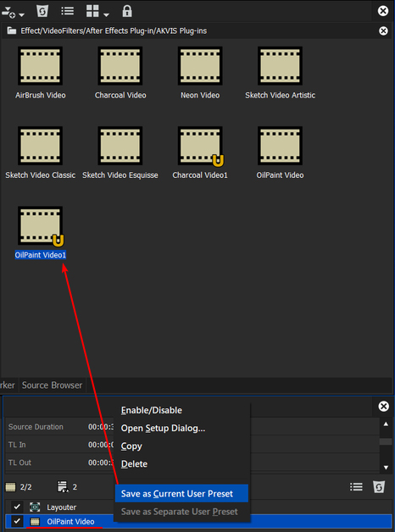
Task: Choose Enable/Disable in the context menu
Action: [152, 410]
